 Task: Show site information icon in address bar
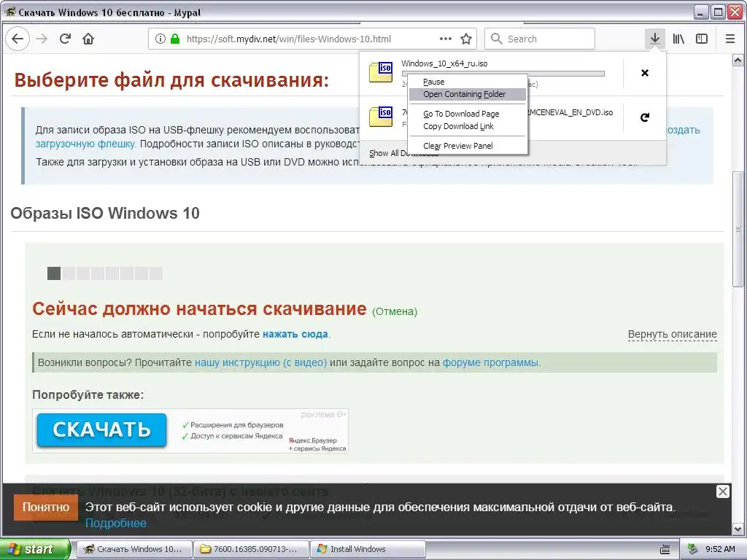tap(160, 39)
